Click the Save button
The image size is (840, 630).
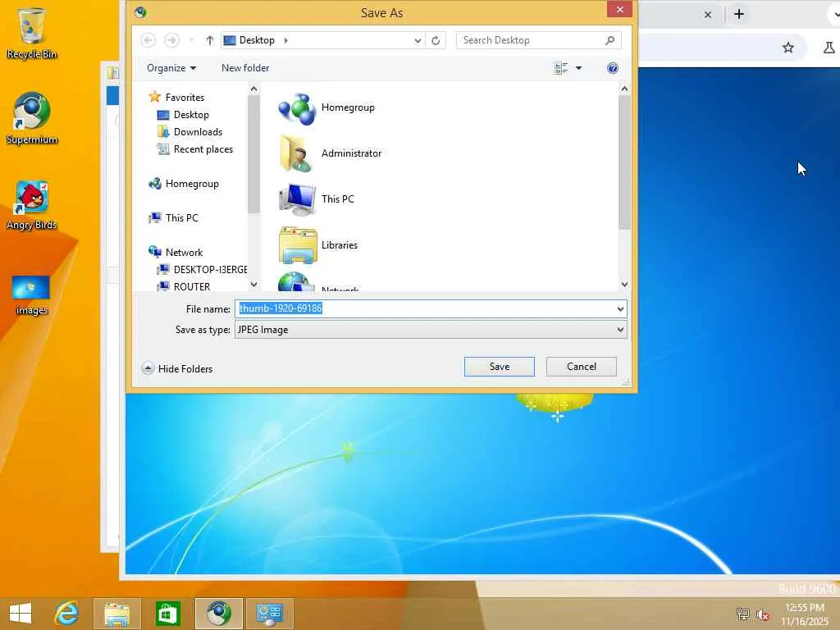tap(500, 367)
